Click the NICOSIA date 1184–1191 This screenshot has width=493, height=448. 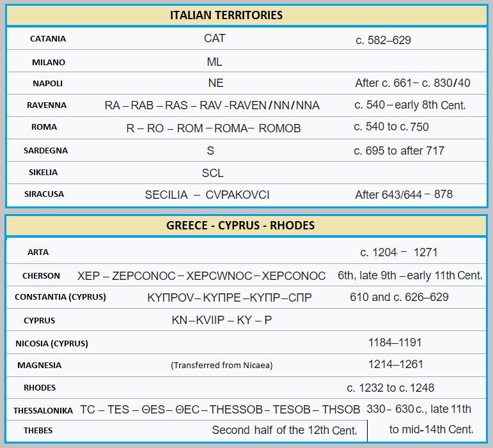[395, 343]
